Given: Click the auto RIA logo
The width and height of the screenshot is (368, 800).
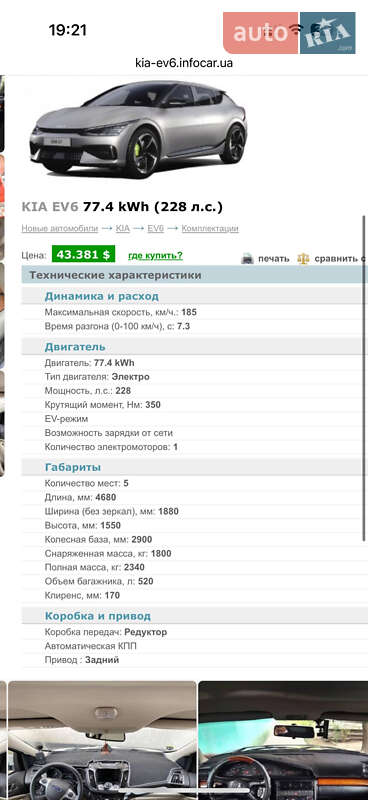Looking at the screenshot, I should [x=289, y=33].
